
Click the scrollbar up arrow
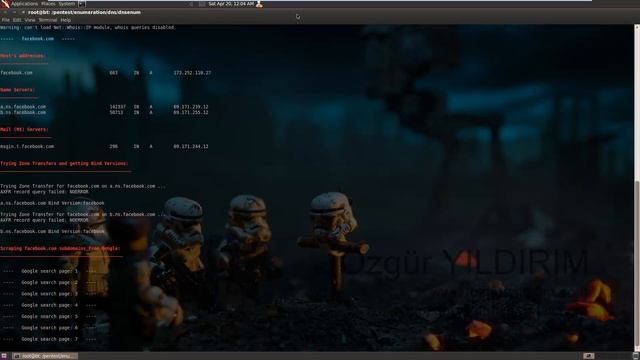pyautogui.click(x=637, y=27)
